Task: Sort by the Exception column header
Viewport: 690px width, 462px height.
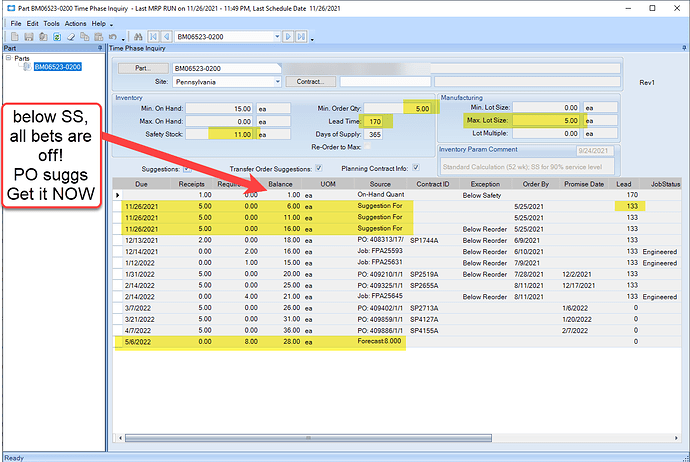Action: [x=485, y=184]
